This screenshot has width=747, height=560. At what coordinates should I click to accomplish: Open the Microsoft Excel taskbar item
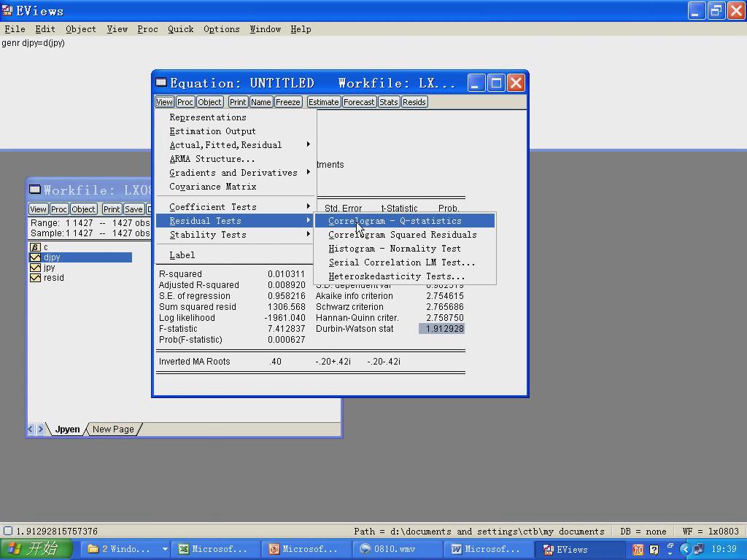pos(216,549)
